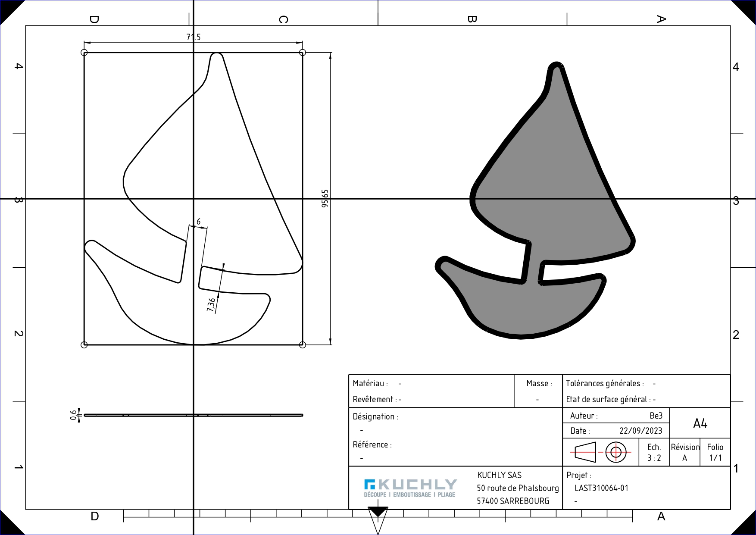756x535 pixels.
Task: Click the Kuchly company logo
Action: click(410, 488)
